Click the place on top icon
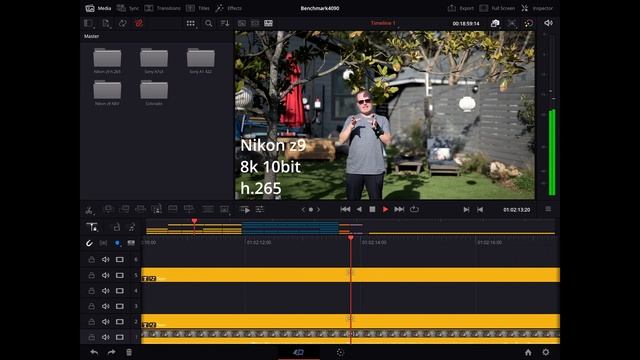 click(173, 209)
